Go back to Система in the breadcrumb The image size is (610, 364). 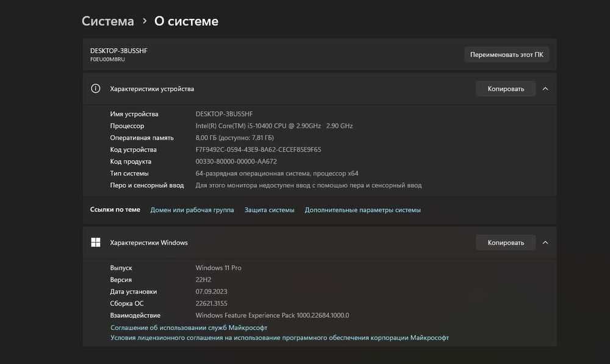[x=108, y=21]
